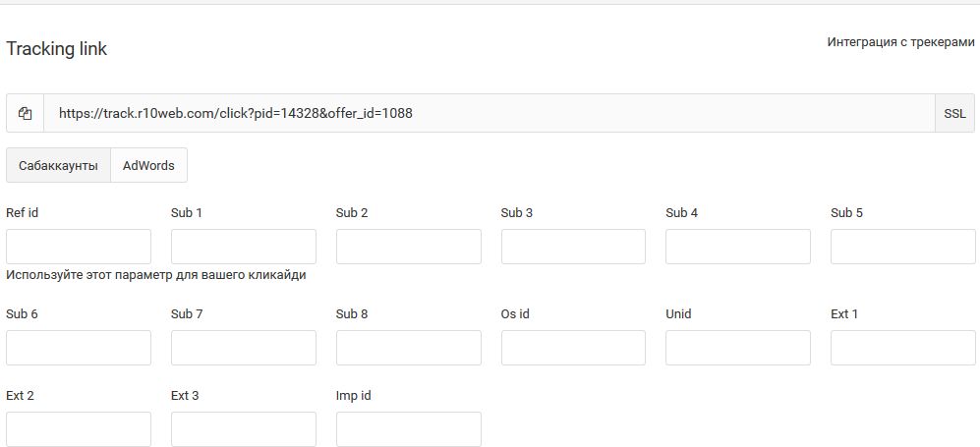
Task: Focus the Ext 1 text field
Action: click(902, 348)
